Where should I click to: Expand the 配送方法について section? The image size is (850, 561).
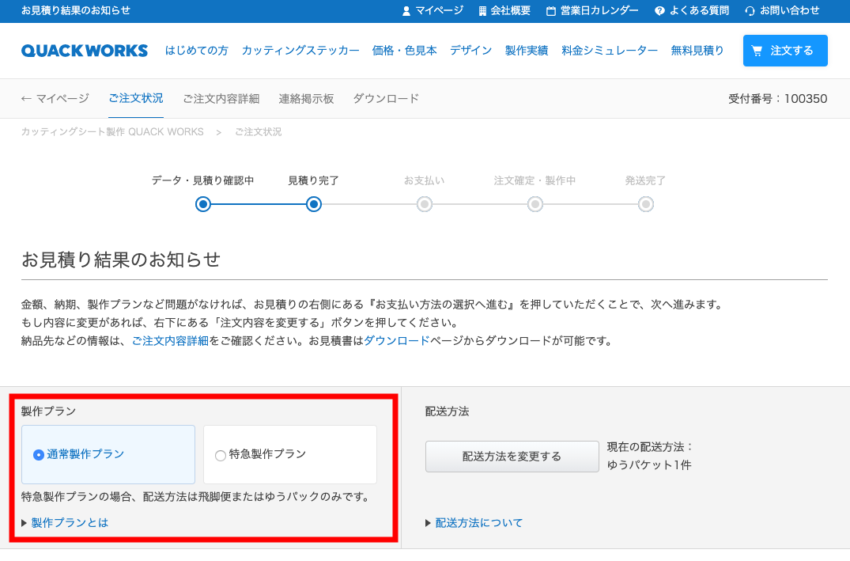coord(429,523)
